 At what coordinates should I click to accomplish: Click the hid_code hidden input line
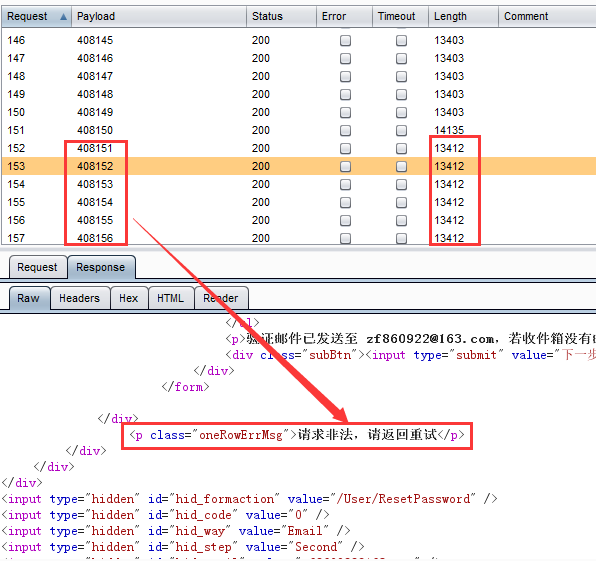click(165, 515)
